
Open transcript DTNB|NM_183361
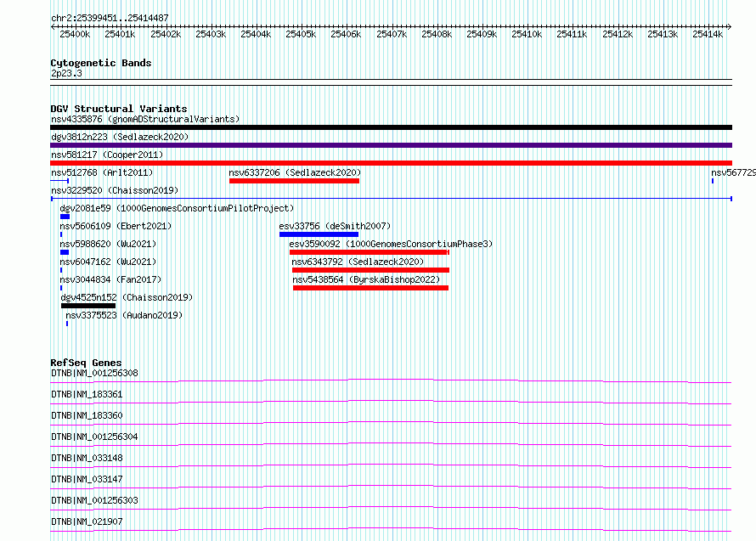coord(87,394)
